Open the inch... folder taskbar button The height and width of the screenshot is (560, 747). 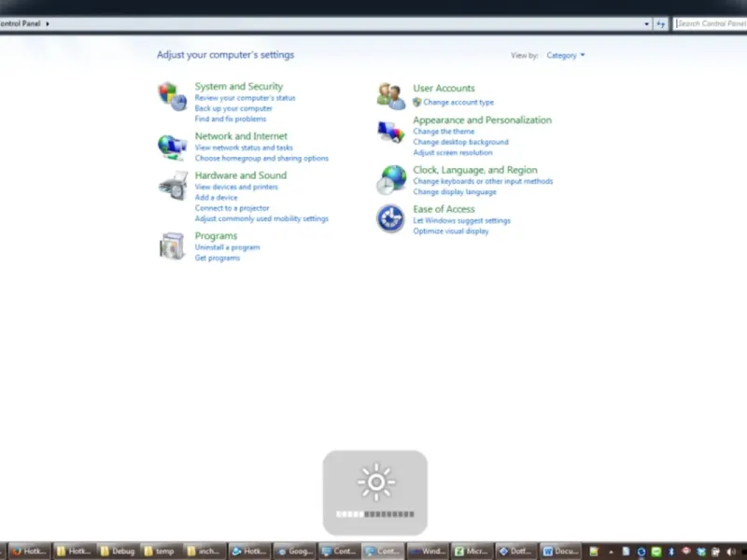tap(204, 551)
